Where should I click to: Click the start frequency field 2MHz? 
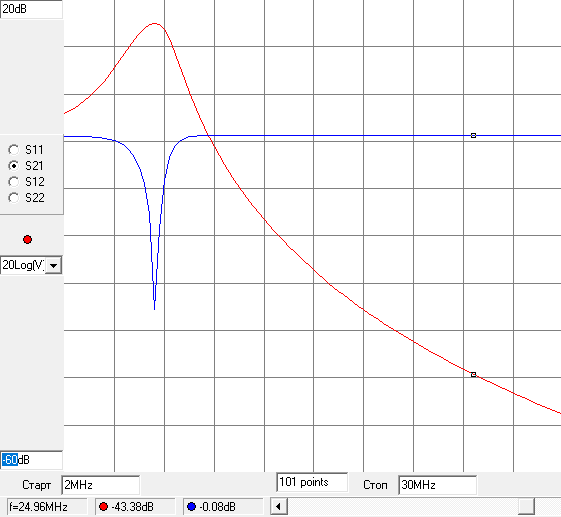[101, 485]
